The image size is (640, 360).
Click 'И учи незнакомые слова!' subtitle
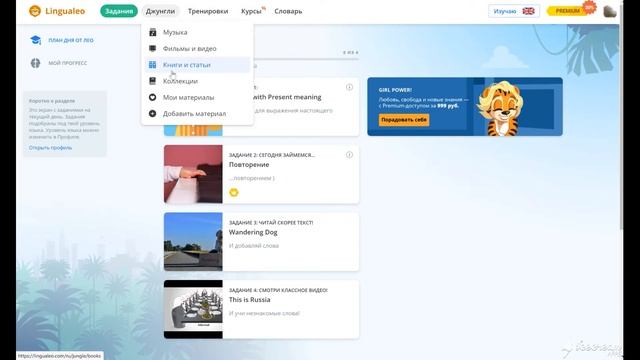tap(264, 313)
